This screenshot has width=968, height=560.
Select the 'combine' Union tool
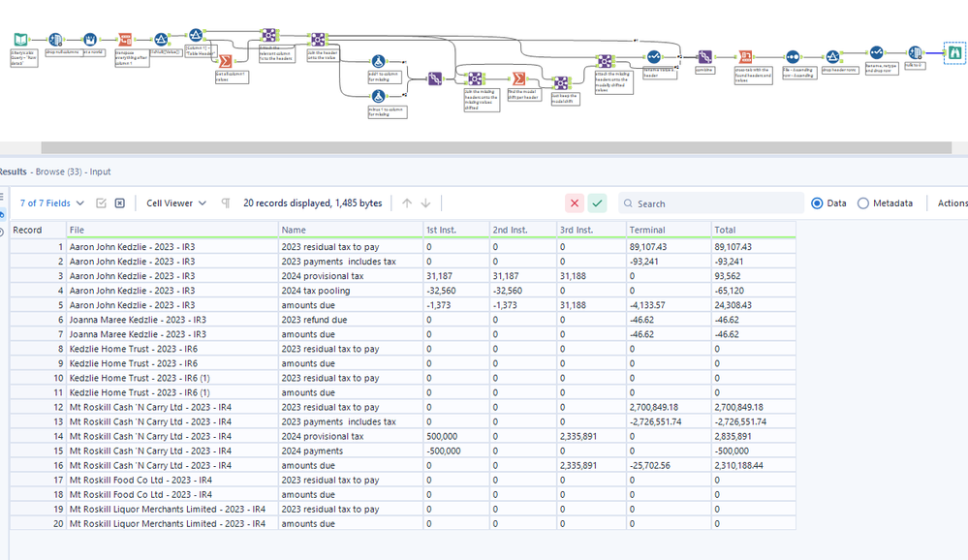pos(705,57)
